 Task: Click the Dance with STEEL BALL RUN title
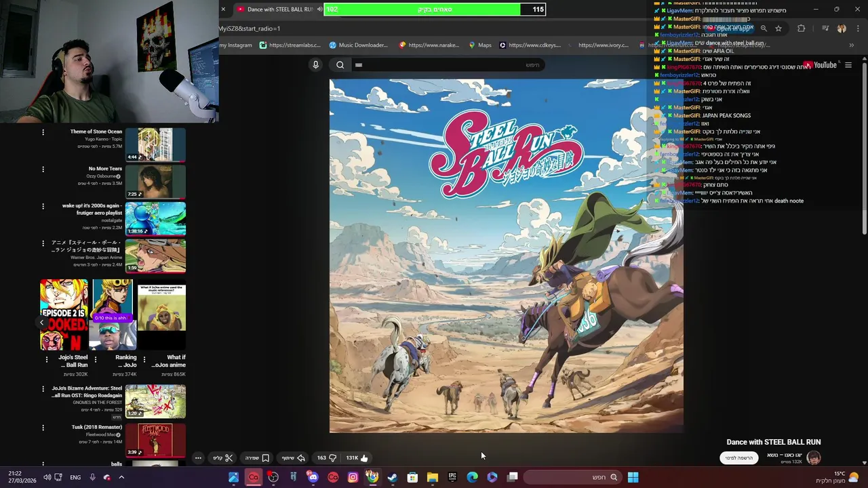(x=774, y=442)
